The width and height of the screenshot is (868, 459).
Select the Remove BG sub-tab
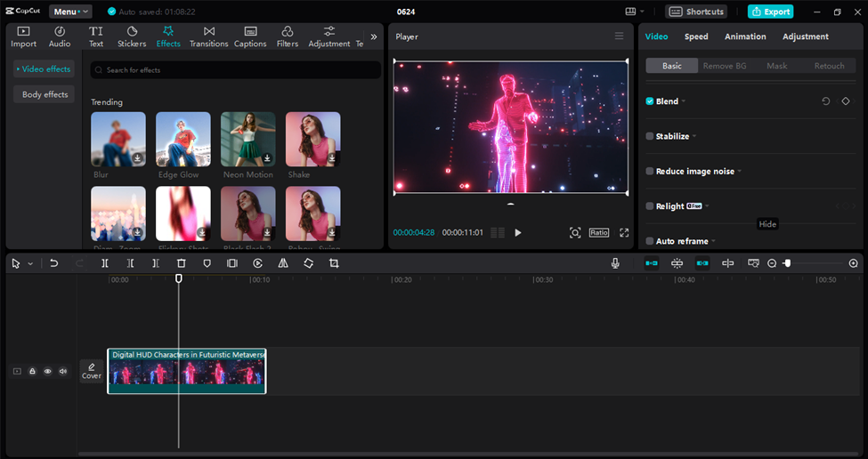tap(724, 65)
